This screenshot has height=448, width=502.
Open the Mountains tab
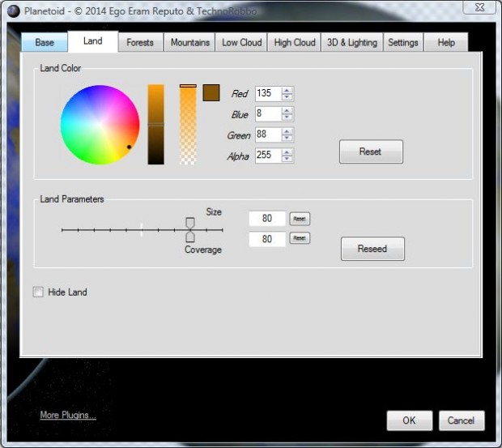click(190, 42)
